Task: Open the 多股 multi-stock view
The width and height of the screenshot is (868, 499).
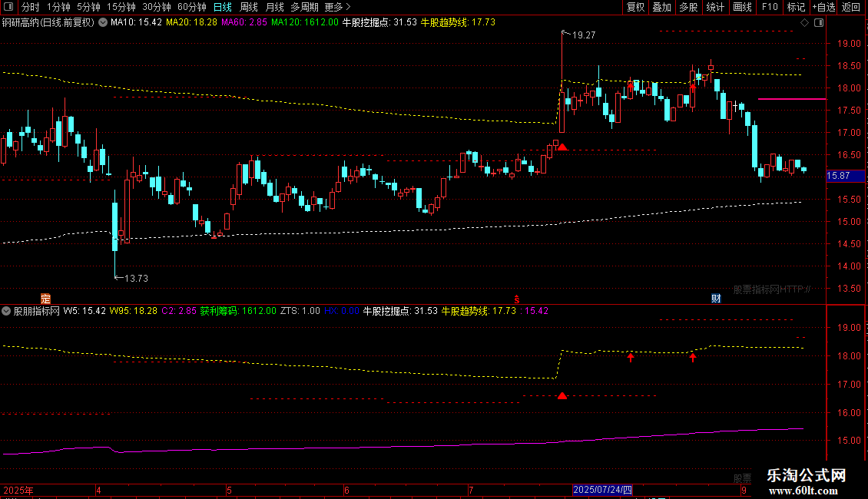Action: click(x=689, y=7)
